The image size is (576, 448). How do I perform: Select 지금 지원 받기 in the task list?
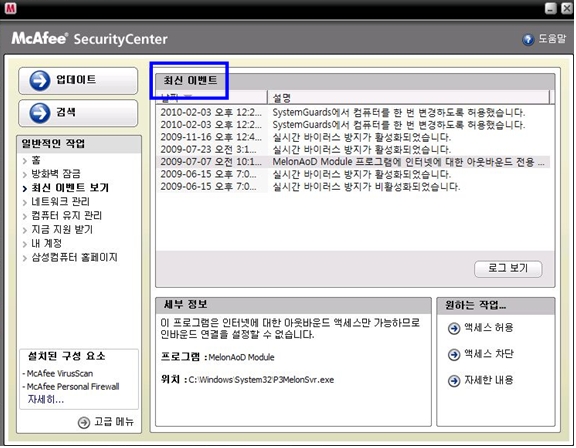click(62, 230)
